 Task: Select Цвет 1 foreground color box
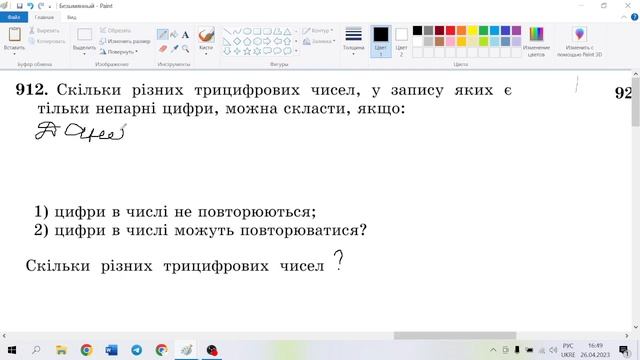[x=381, y=41]
